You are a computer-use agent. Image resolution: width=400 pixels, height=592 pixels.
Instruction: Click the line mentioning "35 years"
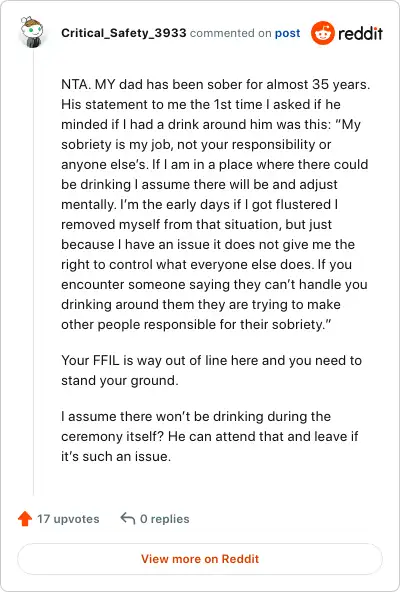[x=215, y=84]
